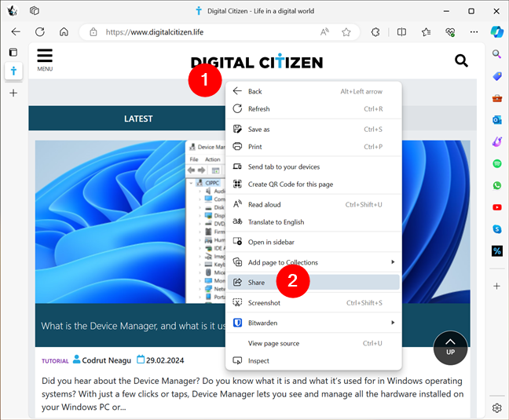
Task: Open Settings and more ellipsis menu
Action: [x=474, y=32]
